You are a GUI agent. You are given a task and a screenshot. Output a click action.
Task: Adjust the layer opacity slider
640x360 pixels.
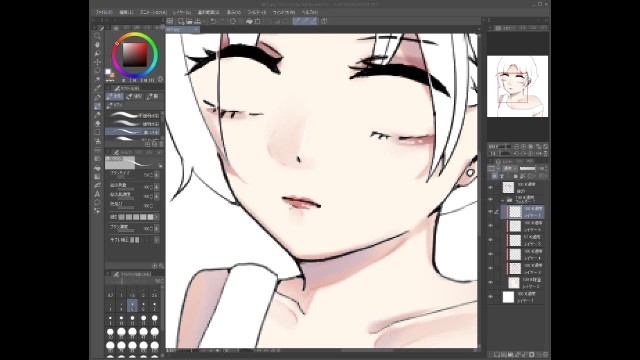(x=527, y=168)
